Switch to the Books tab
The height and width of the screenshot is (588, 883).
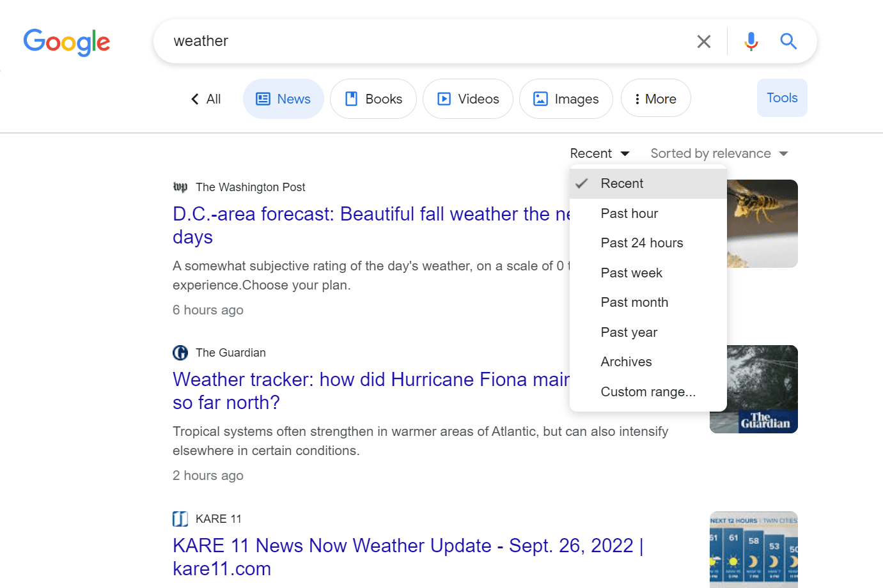click(x=373, y=99)
